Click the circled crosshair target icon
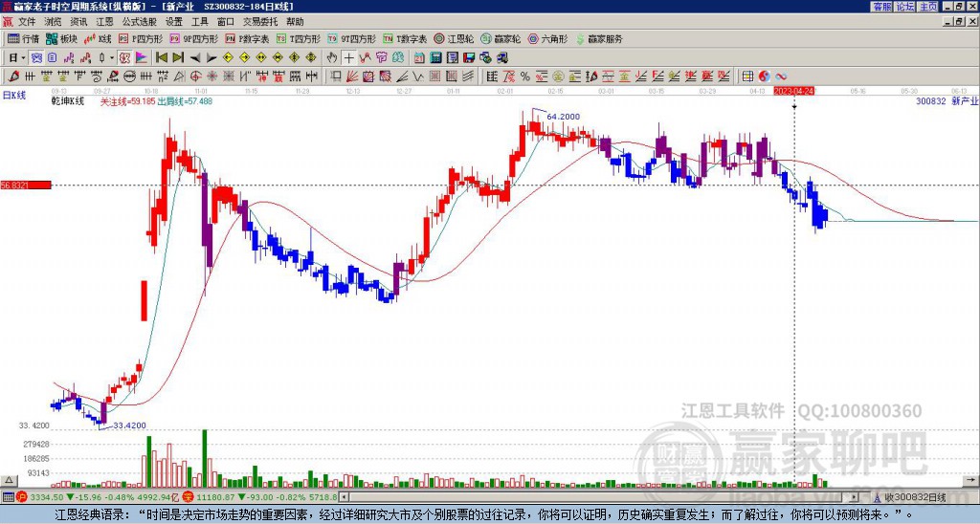The width and height of the screenshot is (980, 524). (195, 76)
